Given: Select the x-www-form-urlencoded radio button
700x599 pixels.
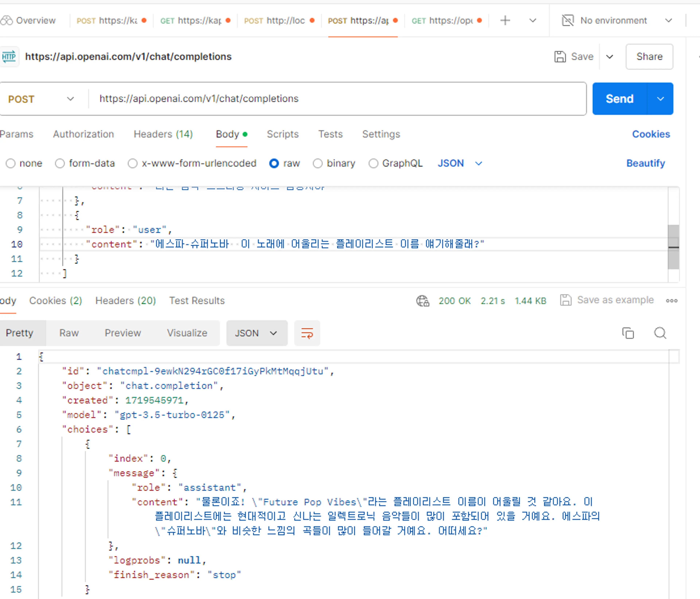Looking at the screenshot, I should click(132, 164).
